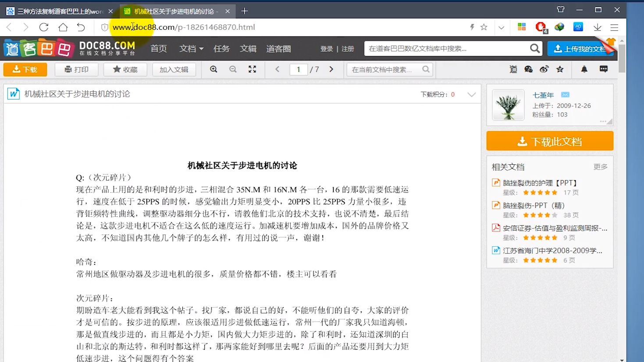This screenshot has height=362, width=644.
Task: Click the 加入文辑 button
Action: (x=174, y=69)
